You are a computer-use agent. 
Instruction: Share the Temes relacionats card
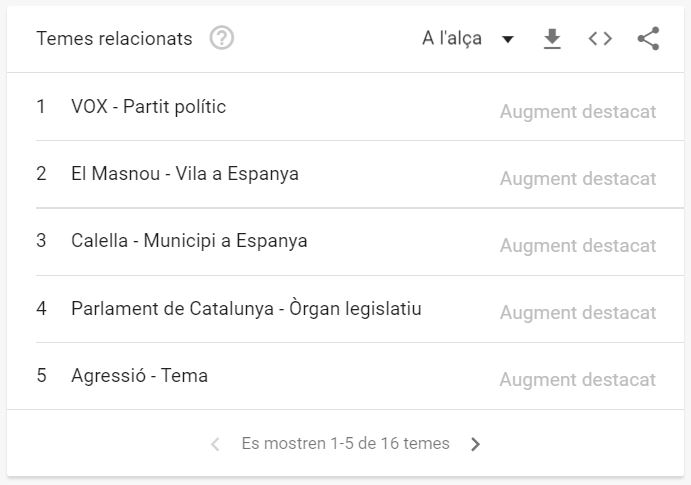point(648,39)
